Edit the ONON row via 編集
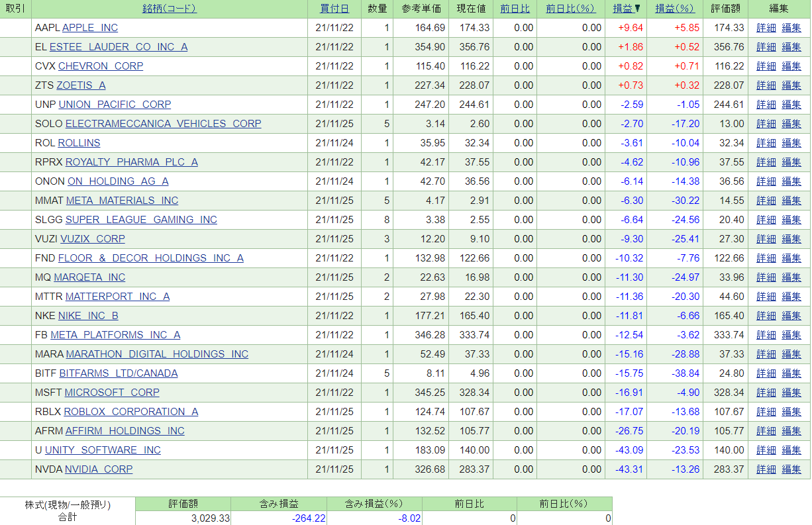 pos(791,181)
